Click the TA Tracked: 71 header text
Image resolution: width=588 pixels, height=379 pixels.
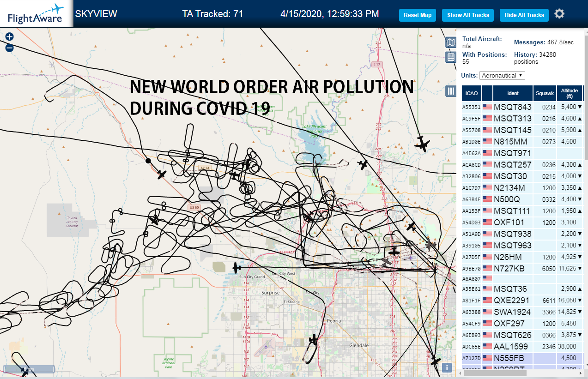[212, 14]
